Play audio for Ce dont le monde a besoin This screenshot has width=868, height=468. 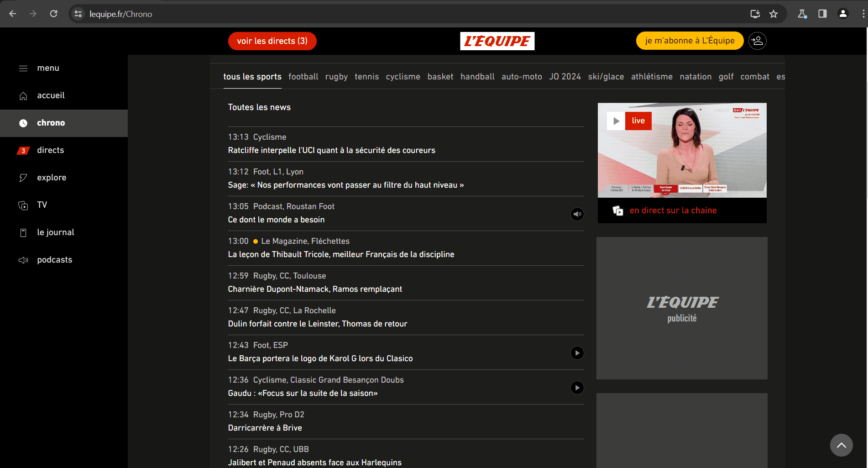pyautogui.click(x=577, y=214)
